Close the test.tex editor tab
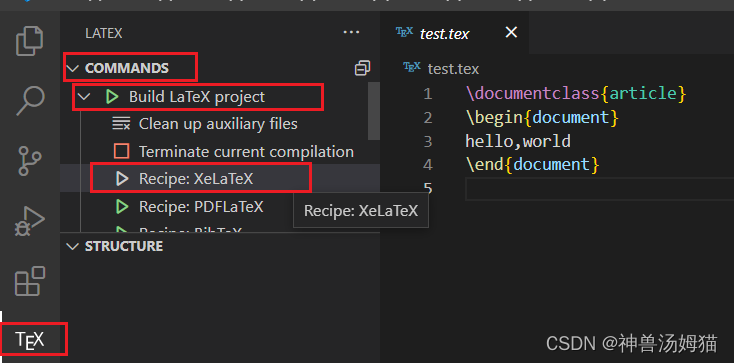The width and height of the screenshot is (734, 363). tap(512, 32)
